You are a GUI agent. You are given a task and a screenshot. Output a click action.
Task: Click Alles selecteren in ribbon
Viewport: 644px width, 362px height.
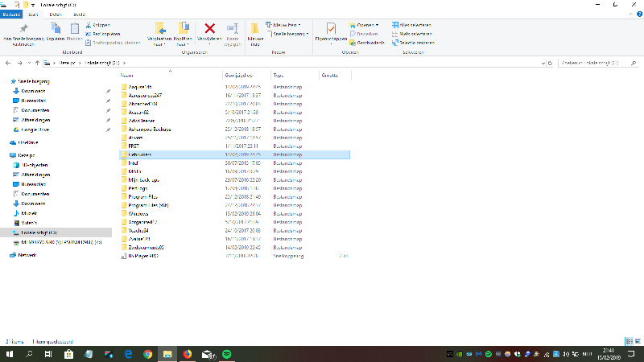coord(415,25)
